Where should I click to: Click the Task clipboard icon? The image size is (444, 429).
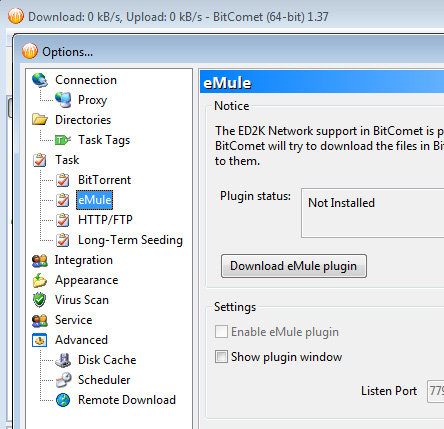click(40, 160)
